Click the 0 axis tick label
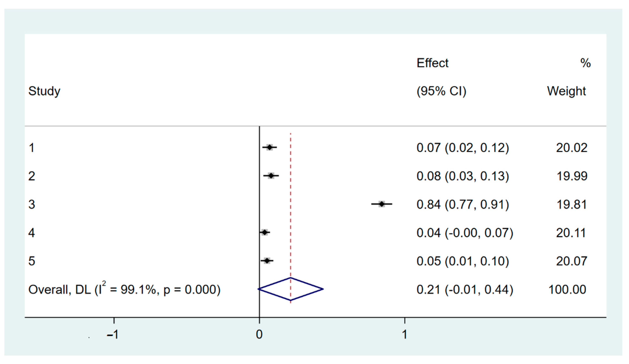629x364 pixels. coord(259,334)
